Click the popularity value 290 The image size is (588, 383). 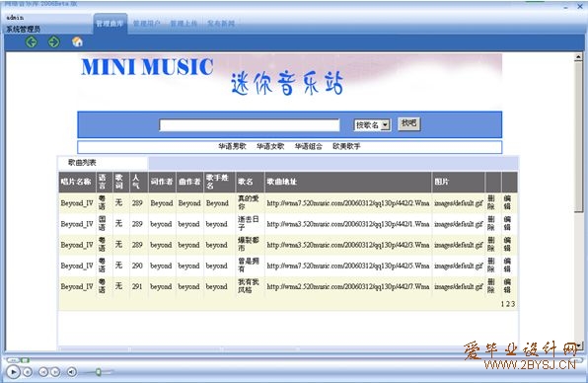(137, 266)
